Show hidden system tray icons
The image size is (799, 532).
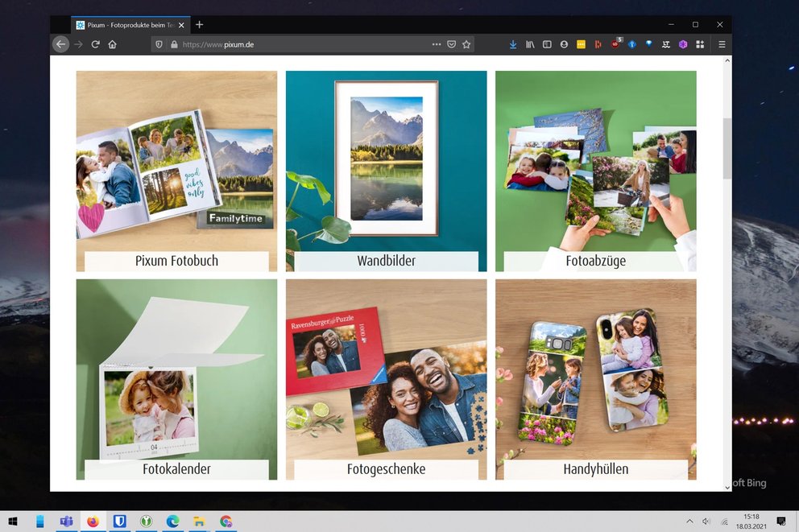tap(689, 522)
